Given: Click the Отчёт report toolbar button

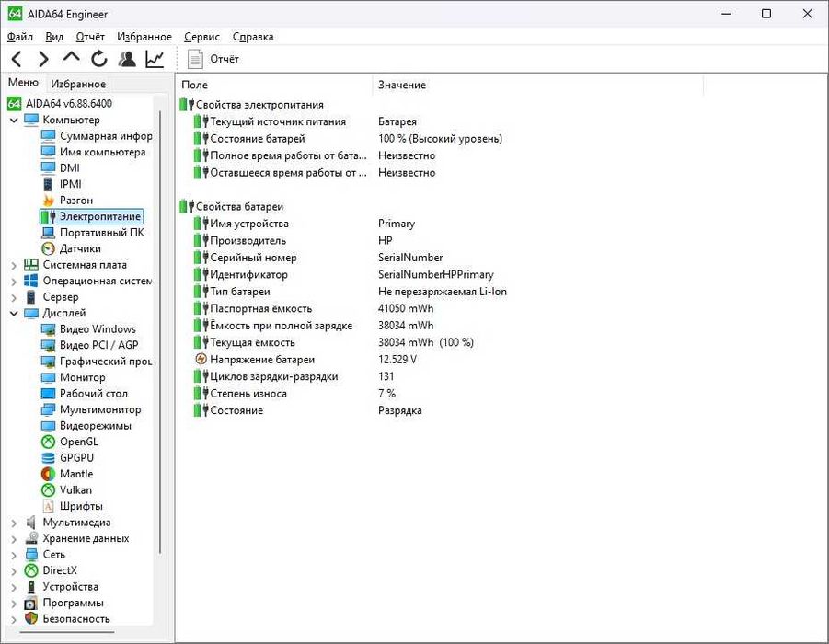Looking at the screenshot, I should tap(213, 59).
